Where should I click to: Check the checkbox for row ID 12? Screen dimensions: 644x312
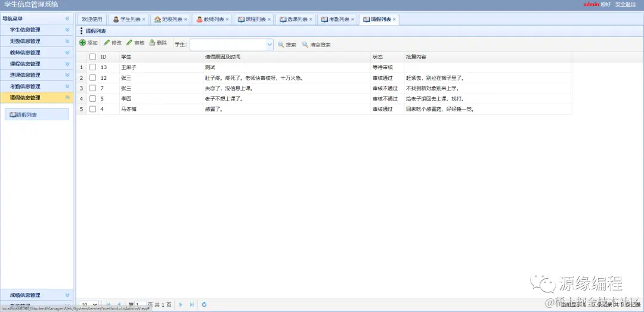(x=93, y=78)
